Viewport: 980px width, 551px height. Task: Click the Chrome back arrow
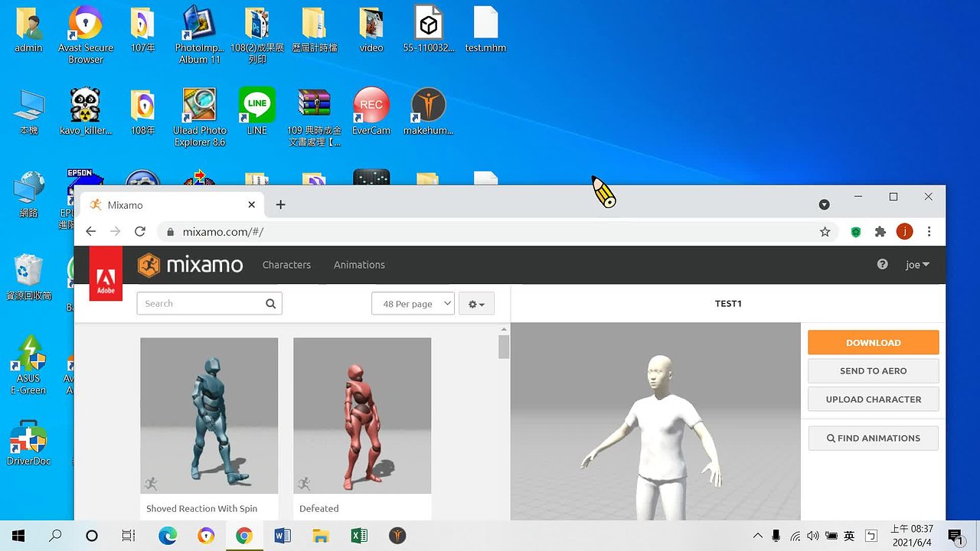coord(90,231)
